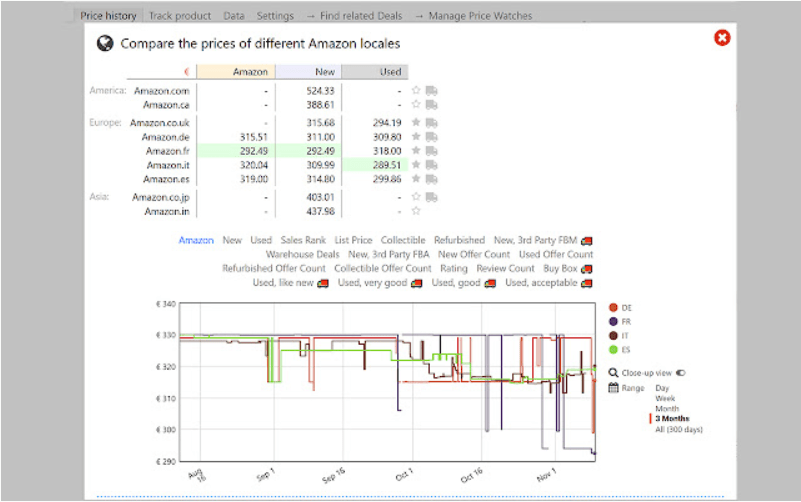Click the Used column header
This screenshot has width=801, height=502.
pos(375,72)
